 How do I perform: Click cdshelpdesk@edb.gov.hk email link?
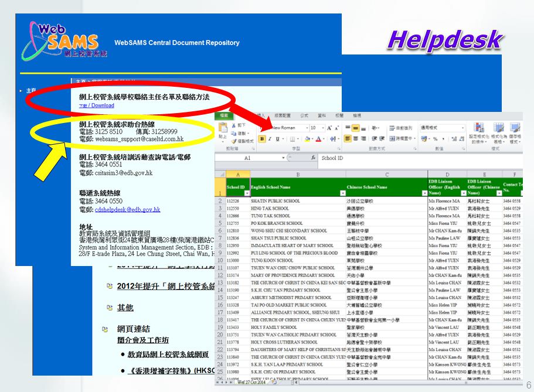tap(127, 209)
